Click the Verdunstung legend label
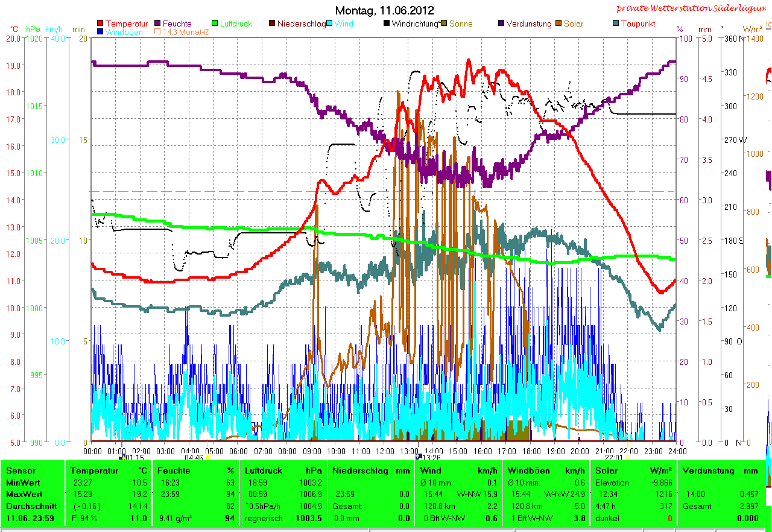This screenshot has height=532, width=772. click(x=528, y=24)
